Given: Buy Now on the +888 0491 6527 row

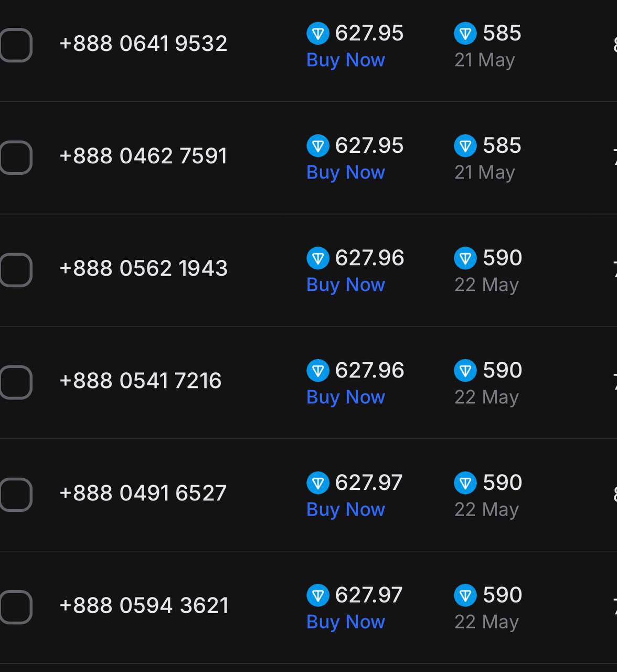Looking at the screenshot, I should pyautogui.click(x=346, y=509).
